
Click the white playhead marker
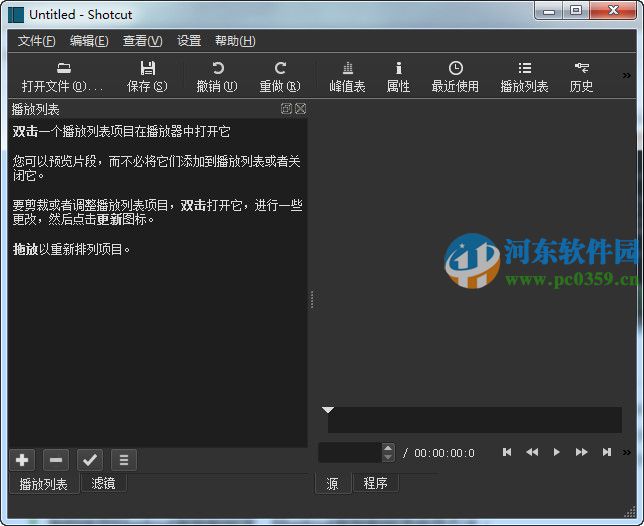pos(328,410)
